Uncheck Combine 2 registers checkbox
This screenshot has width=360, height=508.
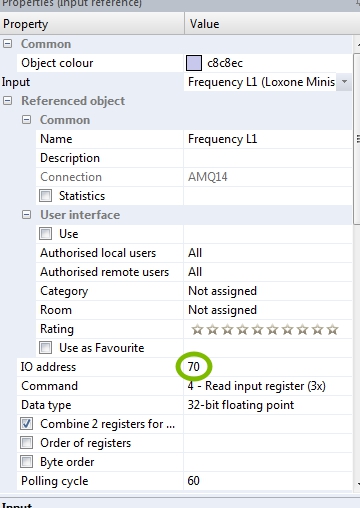(27, 424)
